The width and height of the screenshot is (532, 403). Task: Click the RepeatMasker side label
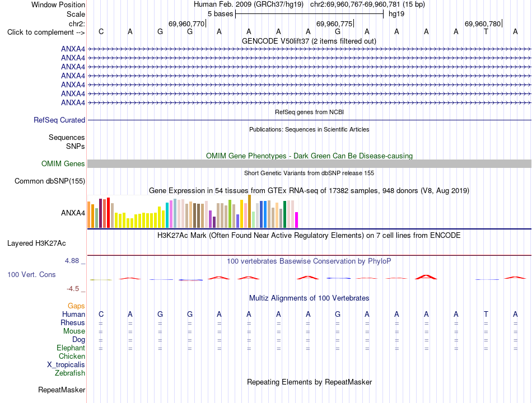coord(62,390)
